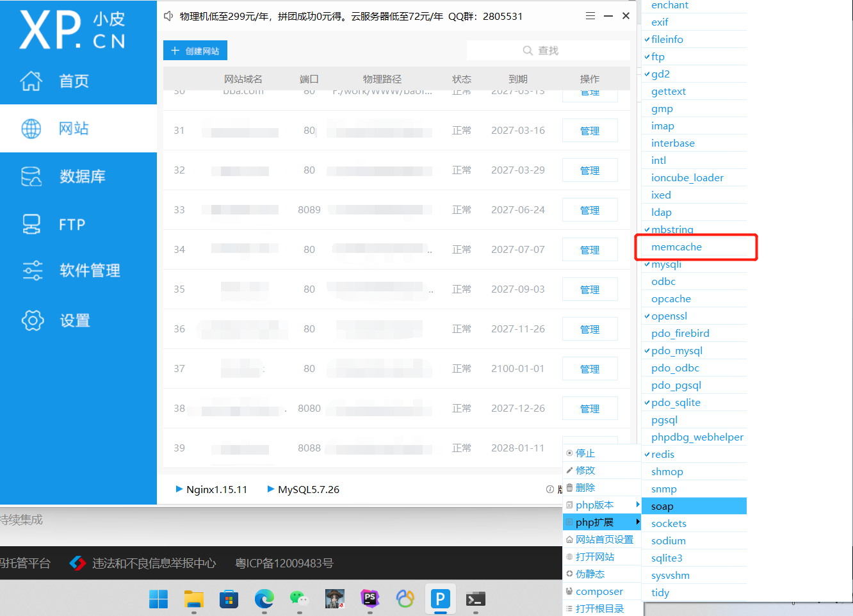Click the home icon for 首页
The height and width of the screenshot is (616, 853).
click(31, 81)
